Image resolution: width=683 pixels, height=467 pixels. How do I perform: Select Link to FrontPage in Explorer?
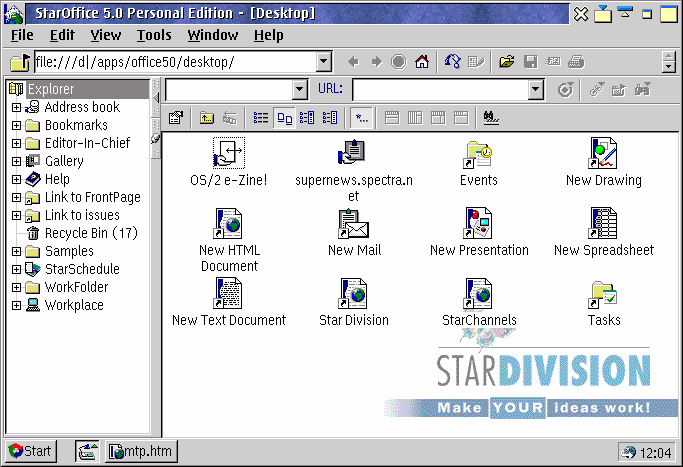pyautogui.click(x=93, y=197)
